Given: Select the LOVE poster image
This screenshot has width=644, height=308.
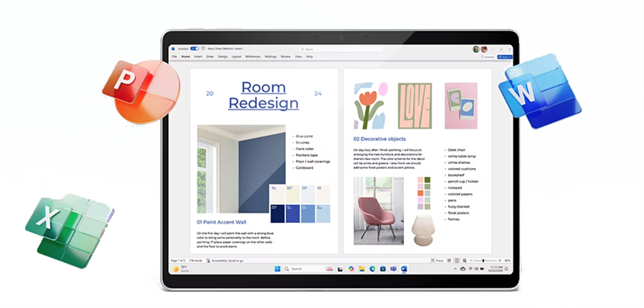Looking at the screenshot, I should pyautogui.click(x=415, y=106).
